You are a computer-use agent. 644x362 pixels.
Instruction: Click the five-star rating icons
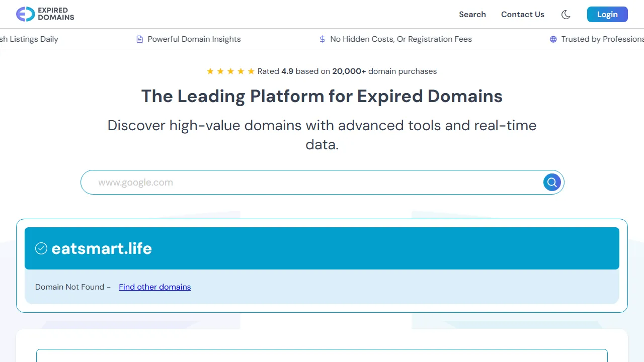[231, 71]
